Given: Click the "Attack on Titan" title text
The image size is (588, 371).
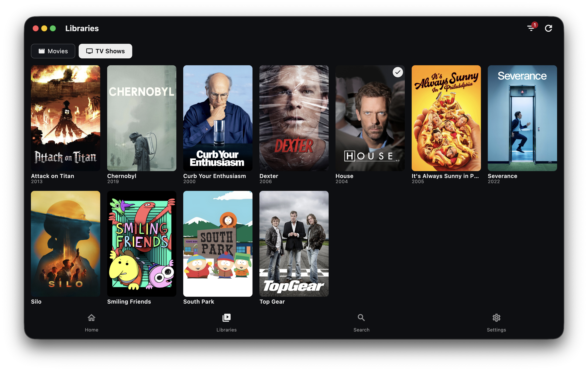Looking at the screenshot, I should (x=52, y=176).
